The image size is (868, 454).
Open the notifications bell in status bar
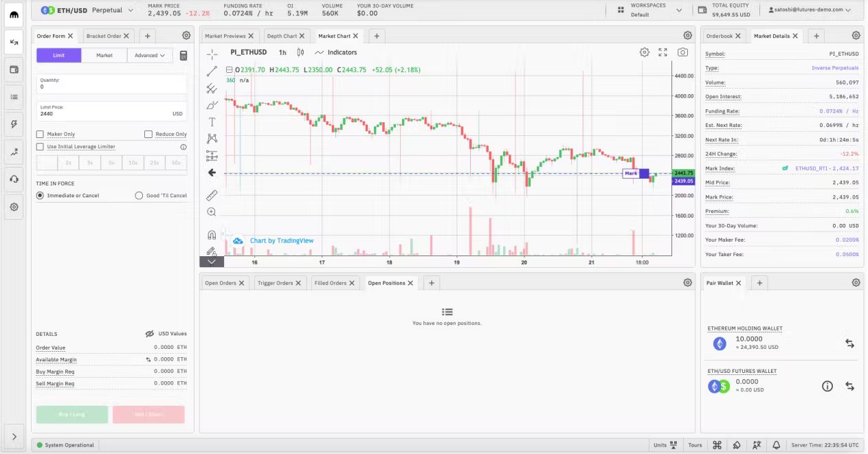(776, 445)
